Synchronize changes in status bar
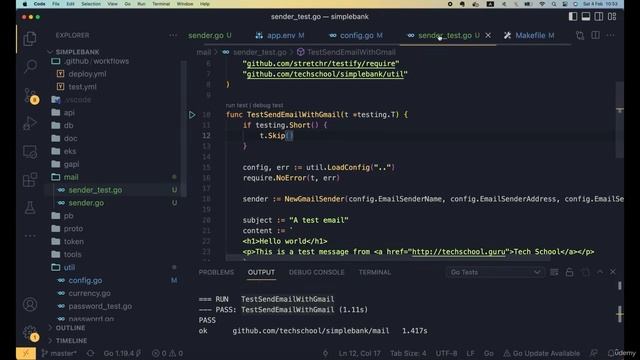Image resolution: width=640 pixels, height=360 pixels. click(90, 353)
